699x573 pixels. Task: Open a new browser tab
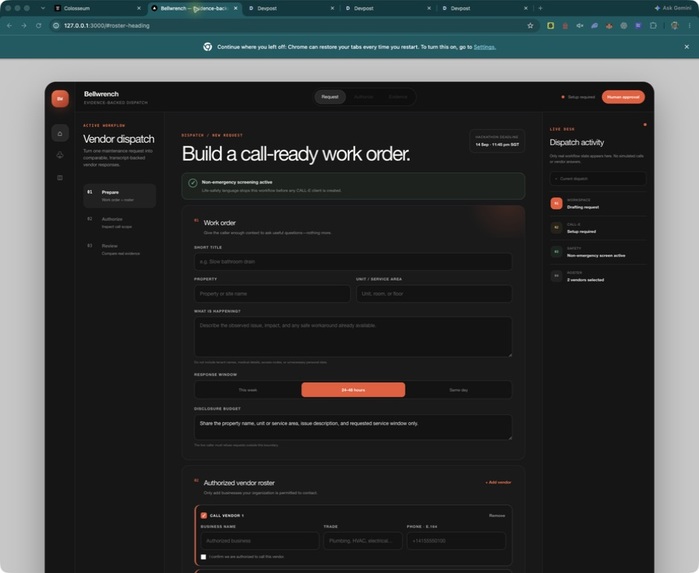(x=540, y=8)
